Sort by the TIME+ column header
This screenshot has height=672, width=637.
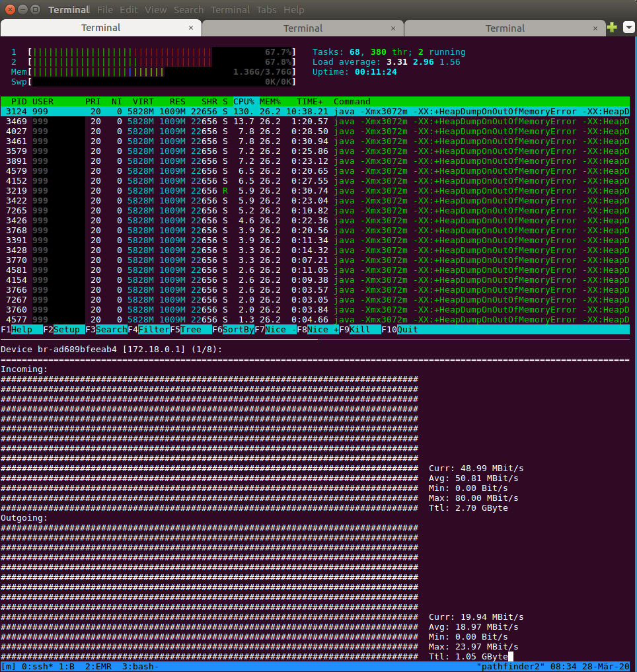310,102
